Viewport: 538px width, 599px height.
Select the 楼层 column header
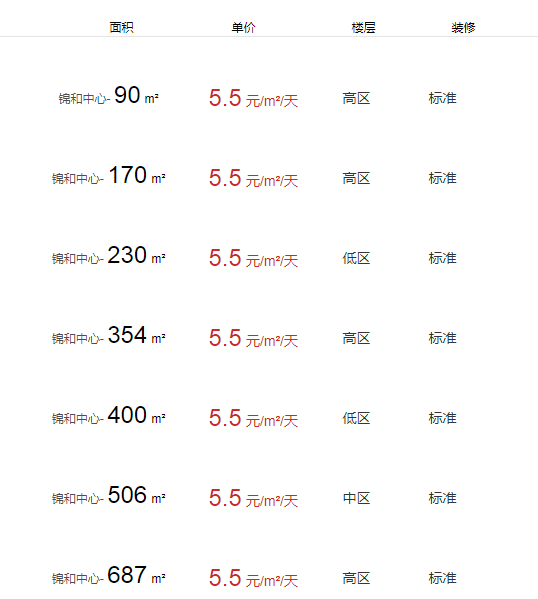click(x=363, y=28)
